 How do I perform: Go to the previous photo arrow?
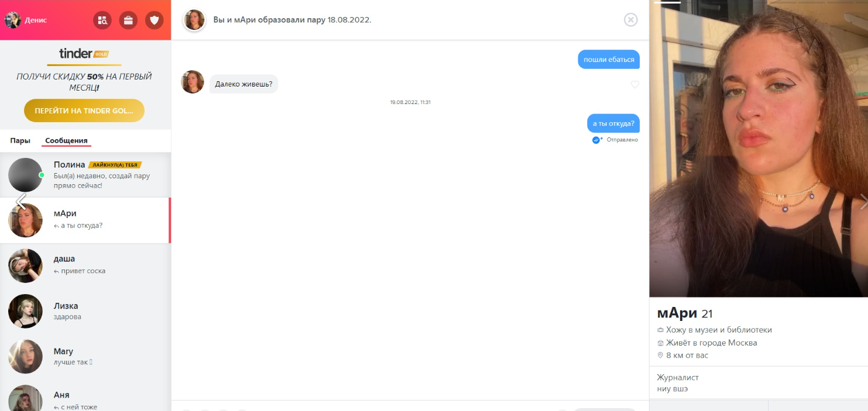tap(20, 202)
